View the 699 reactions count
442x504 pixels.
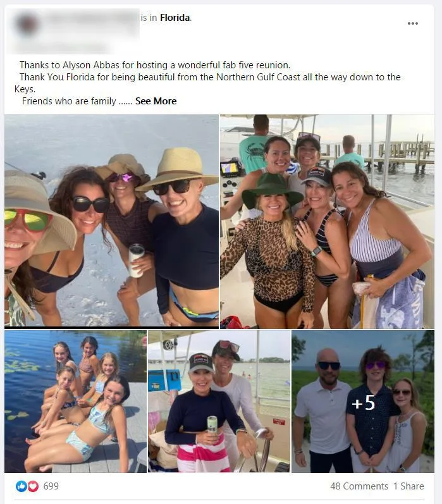tap(51, 486)
